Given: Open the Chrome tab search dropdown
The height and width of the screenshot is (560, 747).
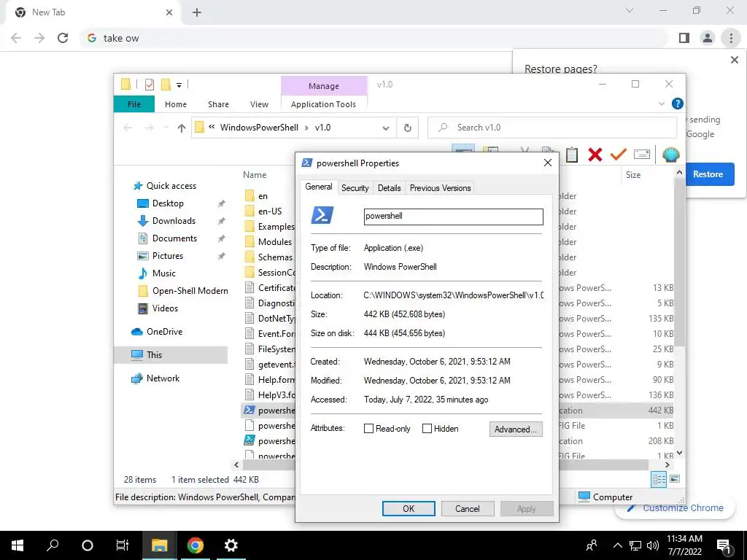Looking at the screenshot, I should coord(630,10).
